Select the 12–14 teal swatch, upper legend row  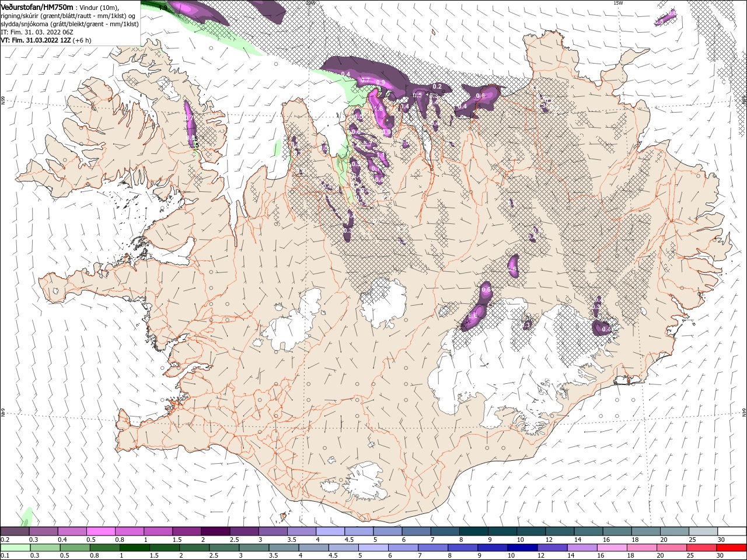559,531
